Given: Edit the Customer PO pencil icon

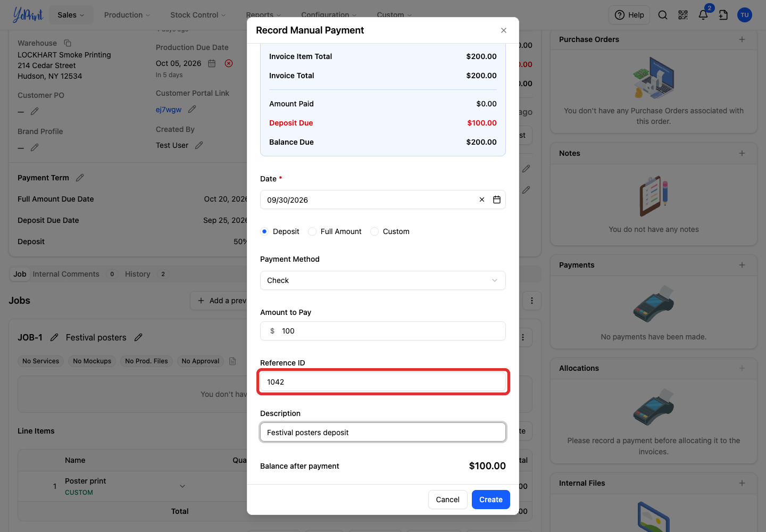Looking at the screenshot, I should tap(35, 111).
